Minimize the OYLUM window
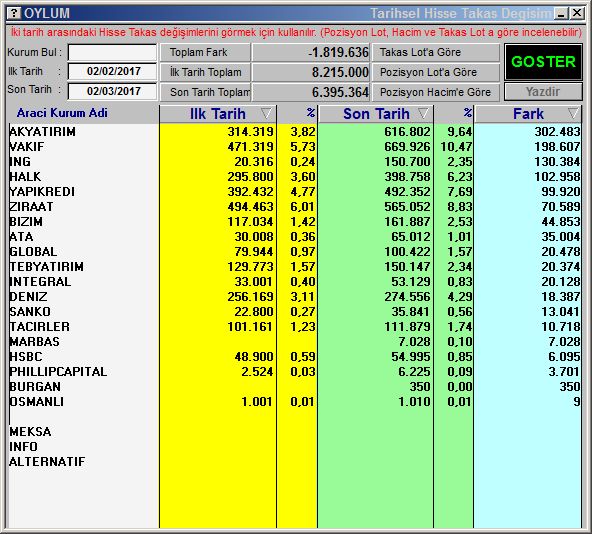The height and width of the screenshot is (534, 592). pos(561,14)
